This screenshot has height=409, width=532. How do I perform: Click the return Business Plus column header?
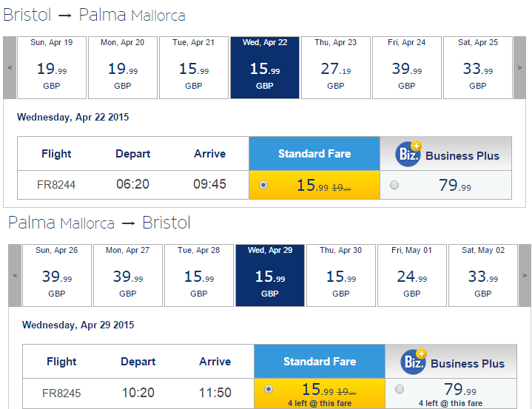click(x=451, y=362)
